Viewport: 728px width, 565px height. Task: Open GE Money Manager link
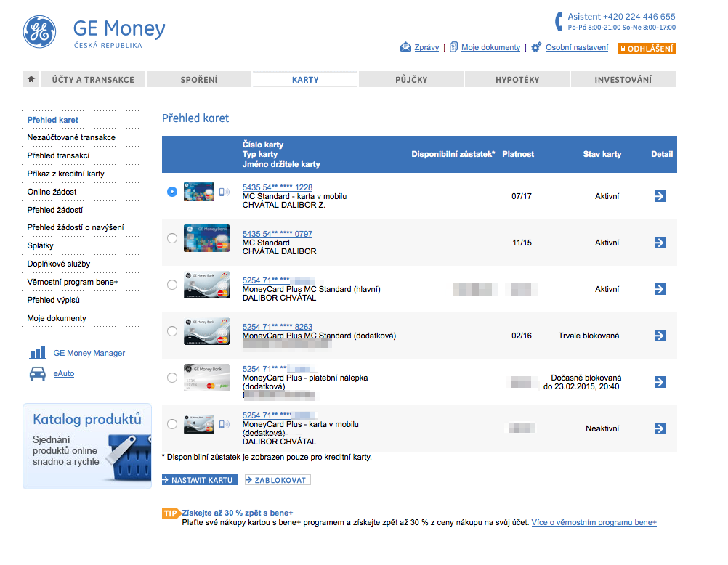[89, 353]
